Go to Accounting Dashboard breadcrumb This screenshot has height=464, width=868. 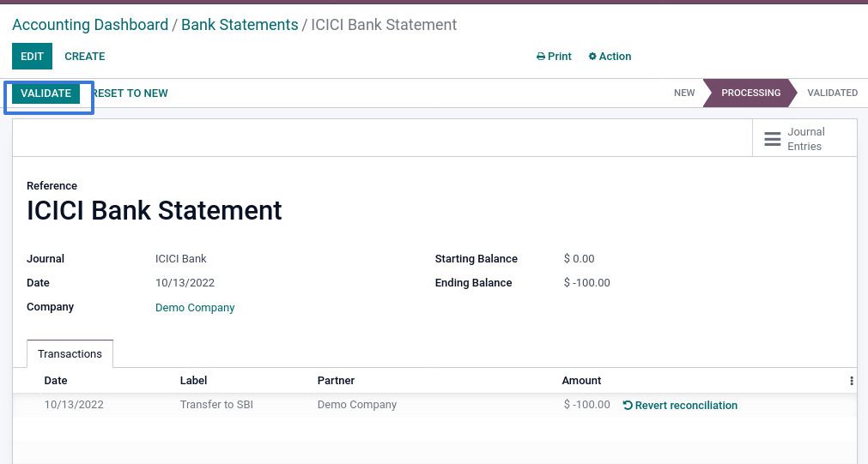pos(90,25)
